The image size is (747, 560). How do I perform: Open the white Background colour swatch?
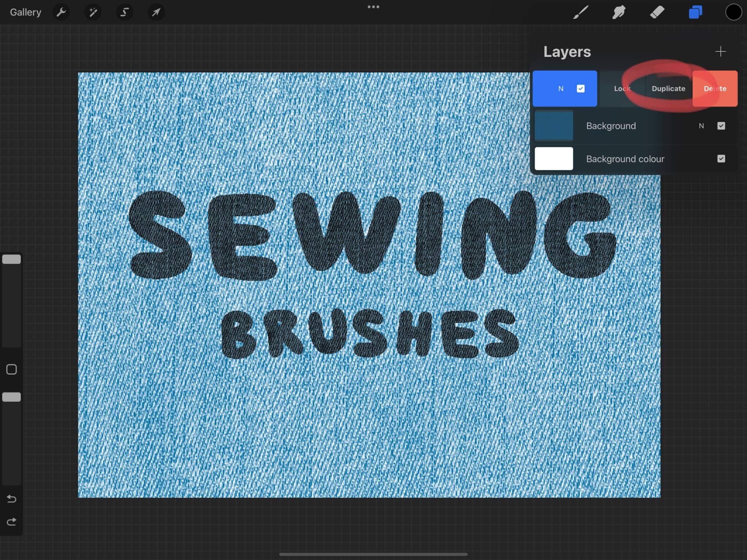pyautogui.click(x=554, y=159)
